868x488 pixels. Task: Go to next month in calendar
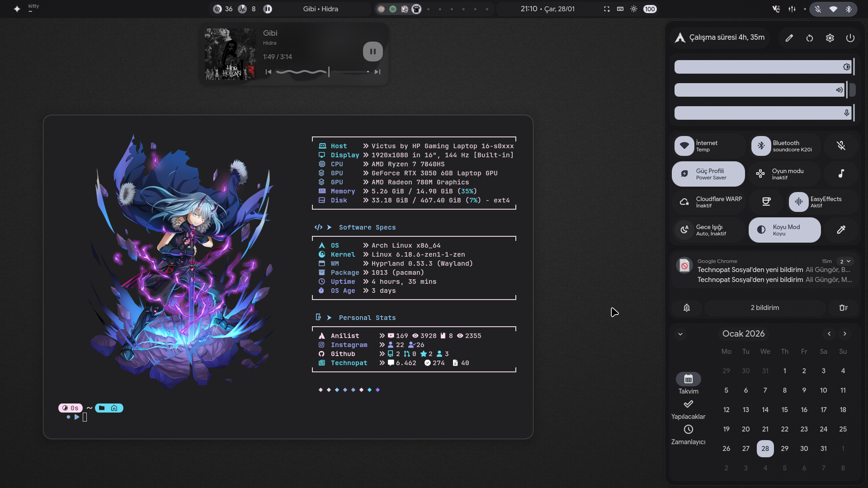pos(844,334)
